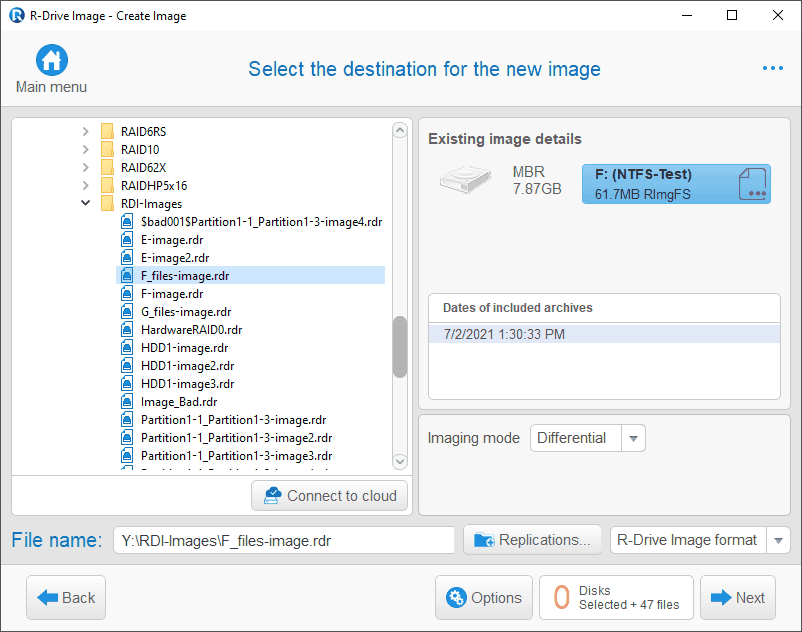Click the File name input field
Screen dimensions: 802x632
284,540
